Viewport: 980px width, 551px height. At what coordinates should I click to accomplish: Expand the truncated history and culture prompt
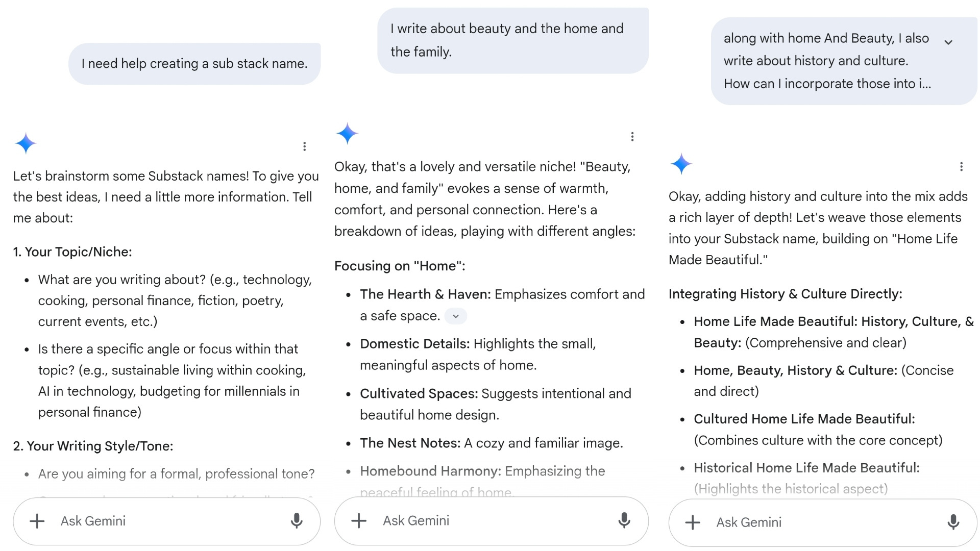[x=948, y=42]
